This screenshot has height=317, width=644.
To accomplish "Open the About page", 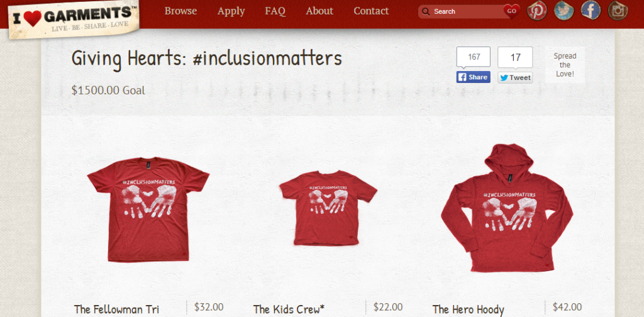I will pos(319,11).
